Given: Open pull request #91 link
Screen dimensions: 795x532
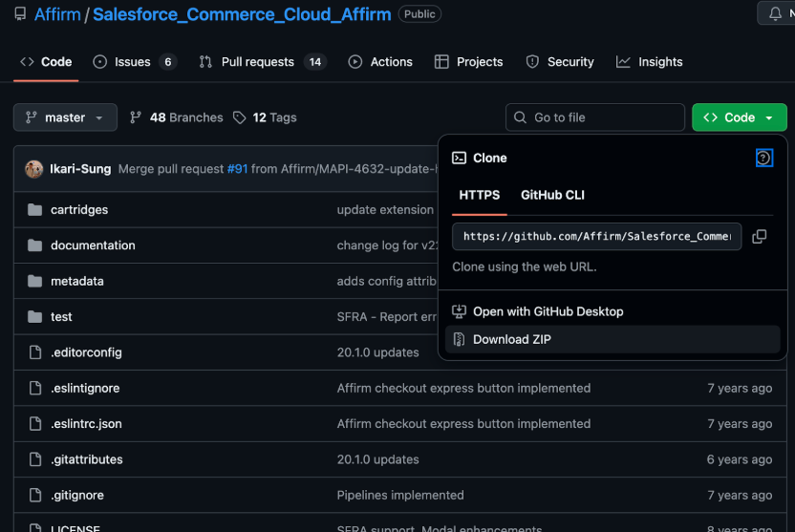Looking at the screenshot, I should click(x=237, y=169).
